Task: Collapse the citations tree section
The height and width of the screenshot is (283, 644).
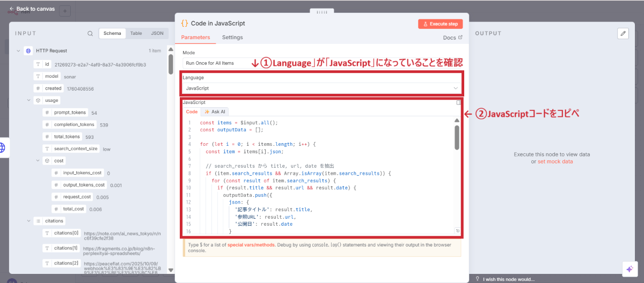Action: [x=28, y=221]
